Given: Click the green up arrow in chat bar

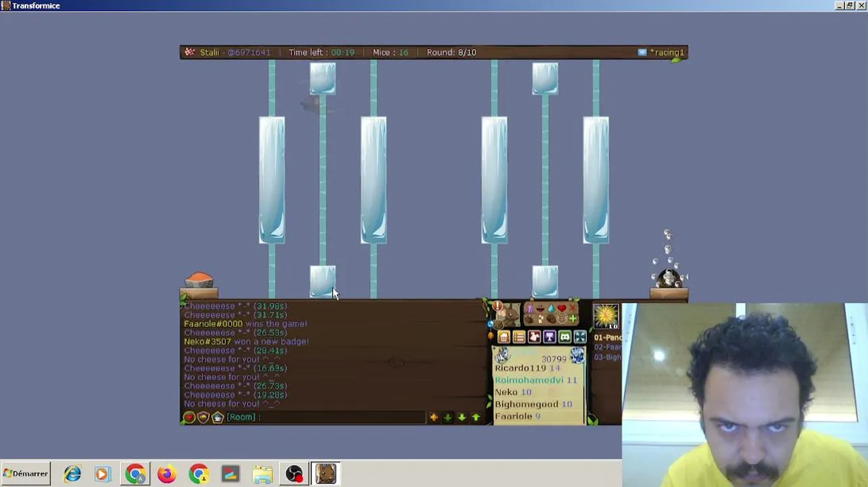Looking at the screenshot, I should (476, 417).
